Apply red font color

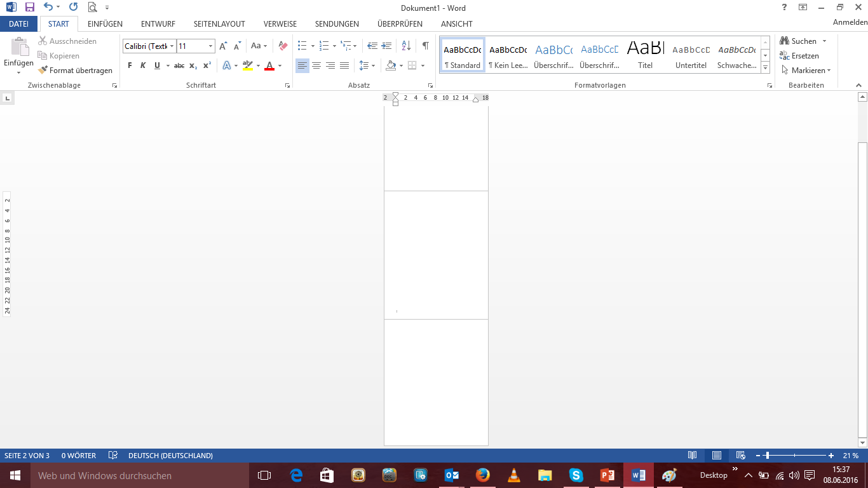pyautogui.click(x=269, y=65)
